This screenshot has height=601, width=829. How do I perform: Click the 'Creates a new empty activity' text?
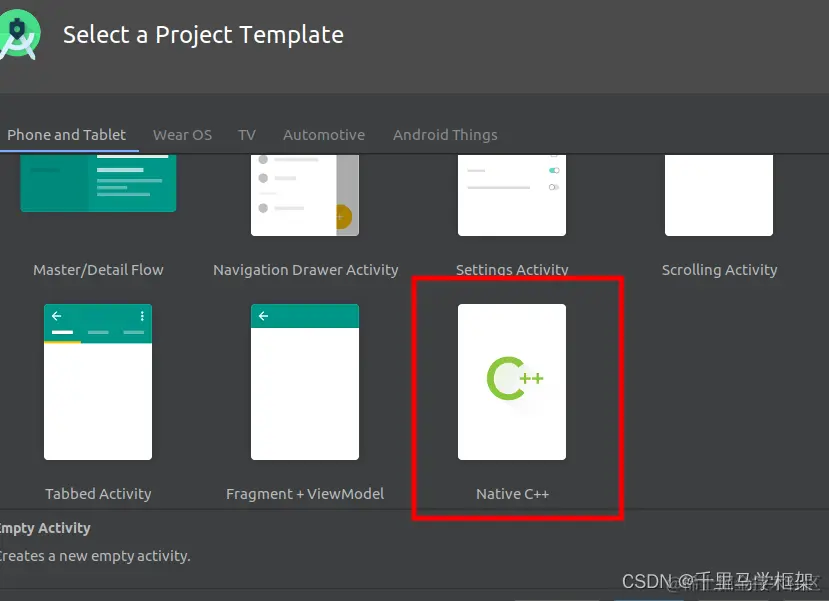(95, 556)
